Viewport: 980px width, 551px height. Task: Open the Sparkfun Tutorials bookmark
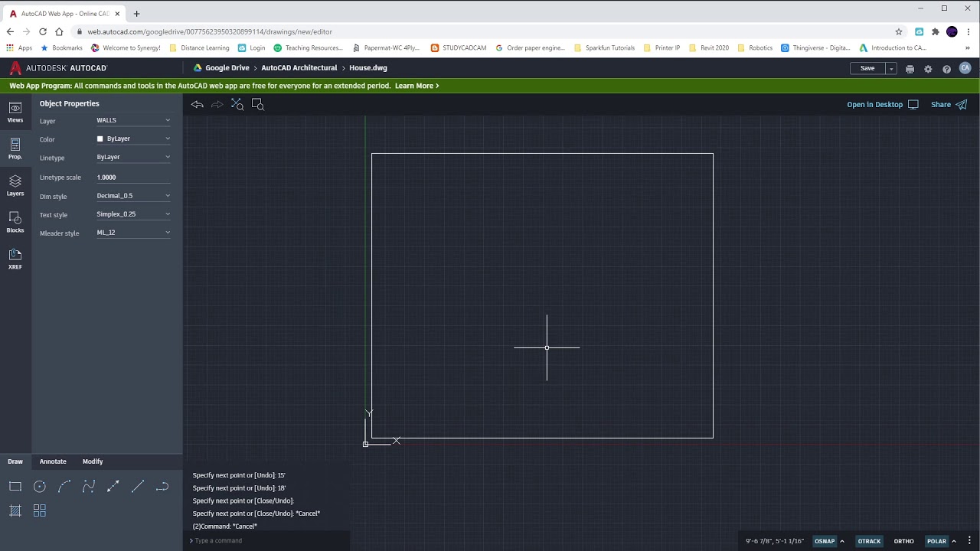pyautogui.click(x=604, y=47)
